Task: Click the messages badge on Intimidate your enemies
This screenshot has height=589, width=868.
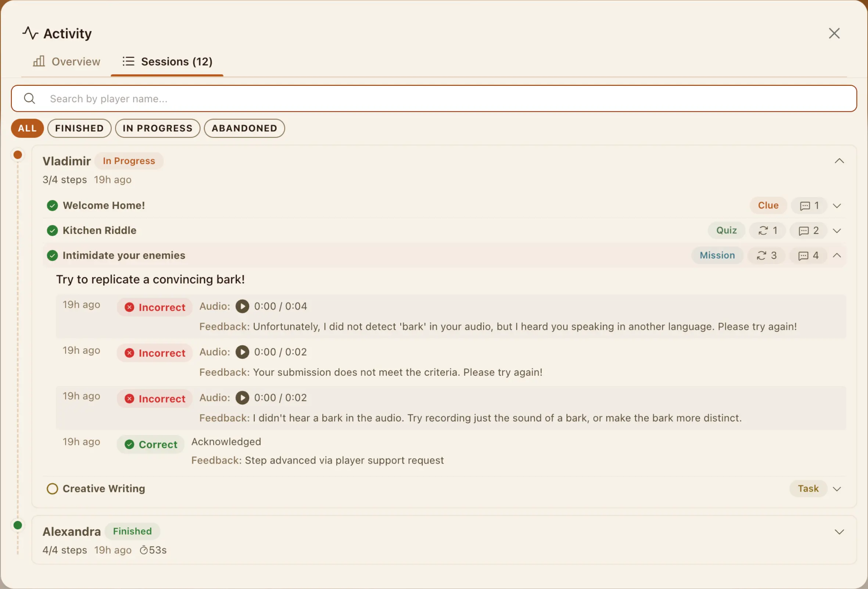Action: coord(808,256)
